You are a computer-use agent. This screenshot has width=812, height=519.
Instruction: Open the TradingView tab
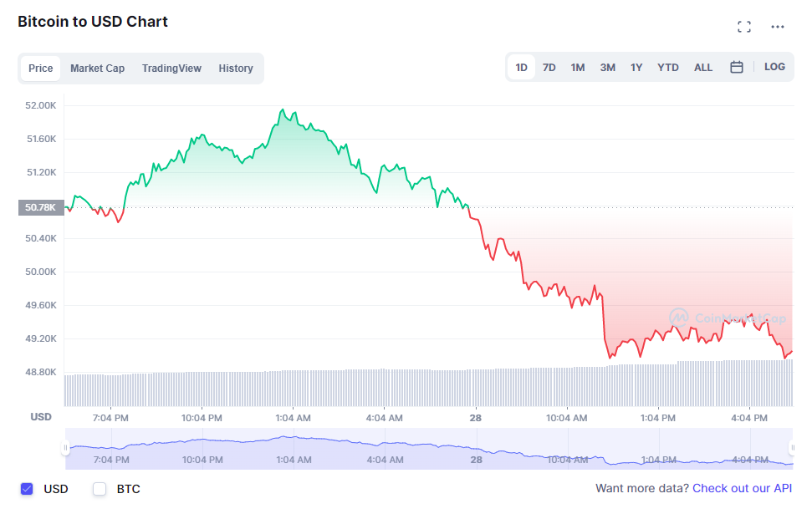click(x=171, y=68)
